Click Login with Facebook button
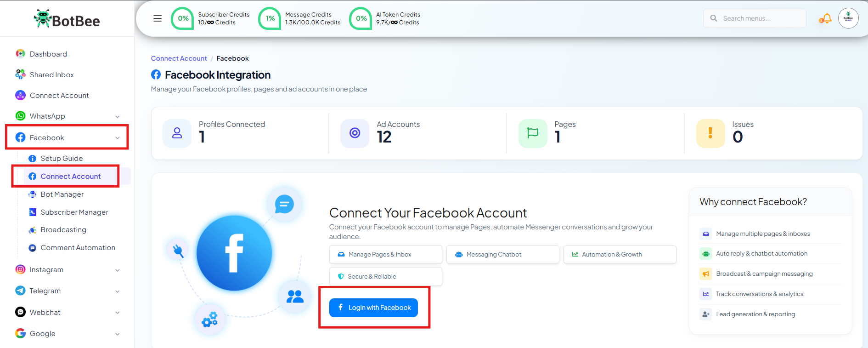The image size is (868, 348). pos(373,308)
